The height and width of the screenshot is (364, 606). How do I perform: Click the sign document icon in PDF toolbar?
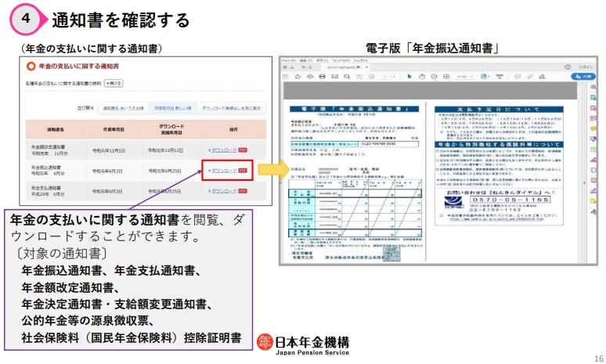[543, 77]
